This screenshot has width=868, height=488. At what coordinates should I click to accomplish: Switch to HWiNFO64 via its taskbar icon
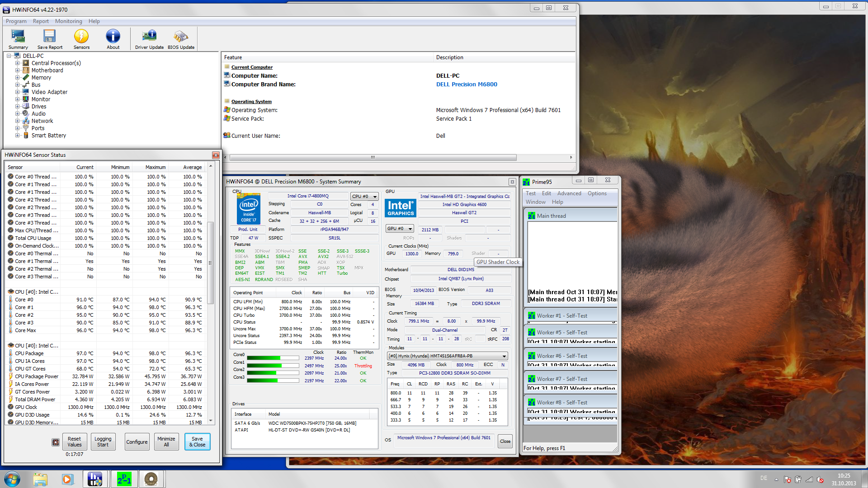coord(95,479)
